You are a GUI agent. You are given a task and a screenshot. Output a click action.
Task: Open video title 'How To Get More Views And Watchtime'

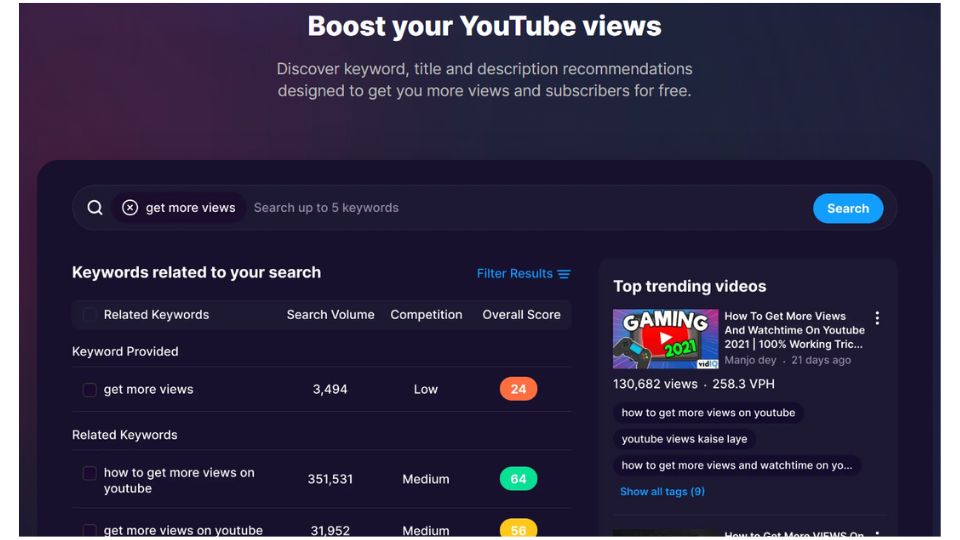(794, 330)
